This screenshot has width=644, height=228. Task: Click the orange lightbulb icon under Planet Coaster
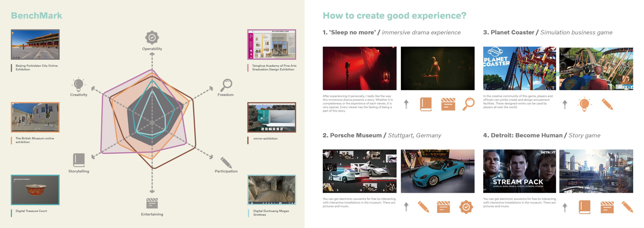[584, 104]
